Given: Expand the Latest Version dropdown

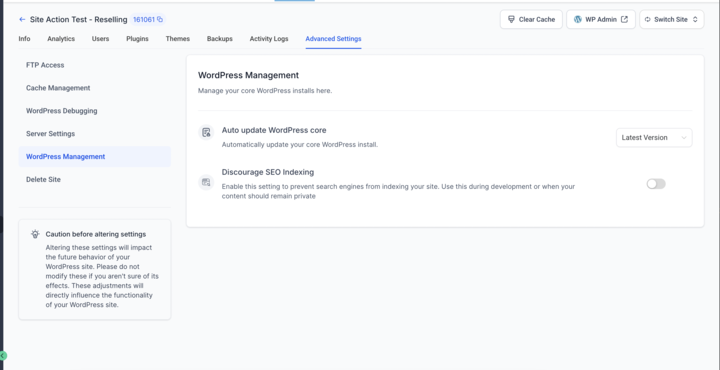Looking at the screenshot, I should (654, 138).
